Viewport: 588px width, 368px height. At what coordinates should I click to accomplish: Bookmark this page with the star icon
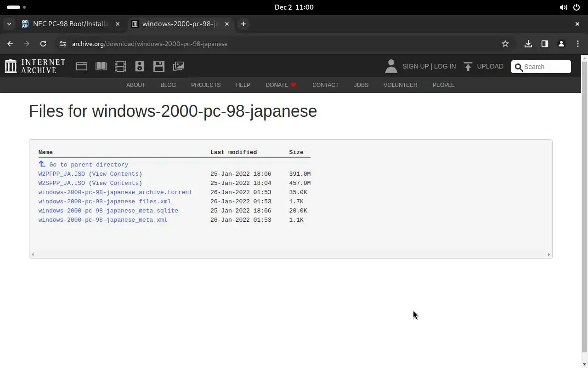pos(505,44)
